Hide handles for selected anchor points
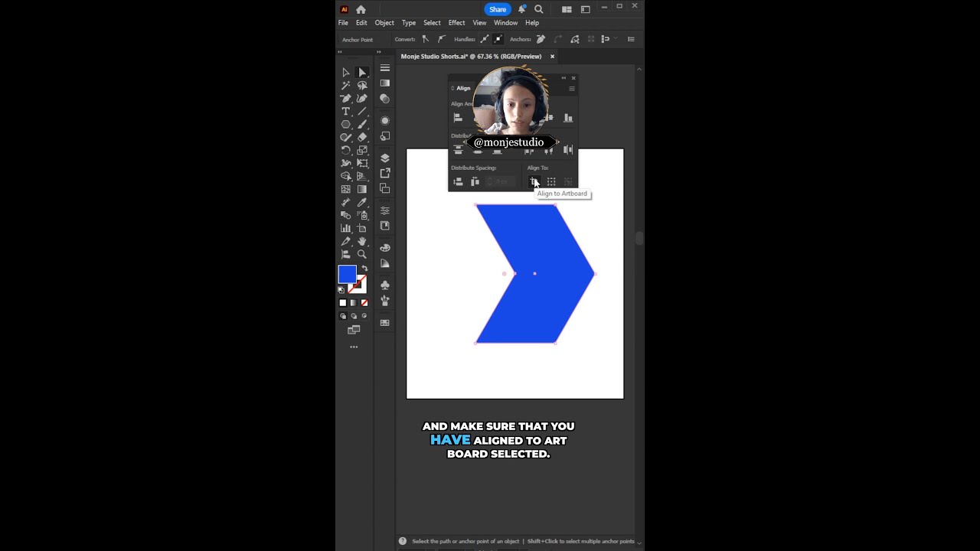980x551 pixels. pos(498,39)
